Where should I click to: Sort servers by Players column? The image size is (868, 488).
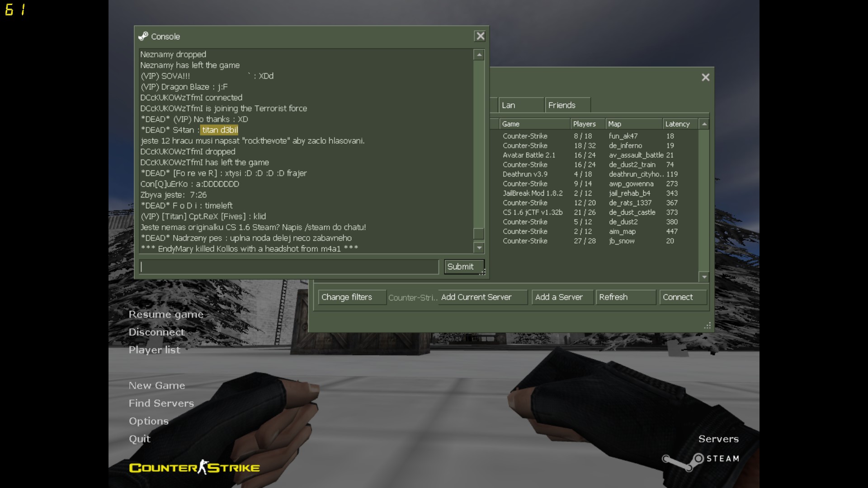(x=588, y=124)
